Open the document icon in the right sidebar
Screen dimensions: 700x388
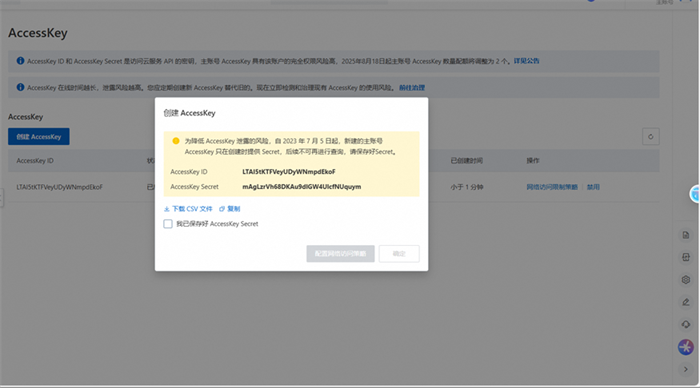tap(686, 235)
